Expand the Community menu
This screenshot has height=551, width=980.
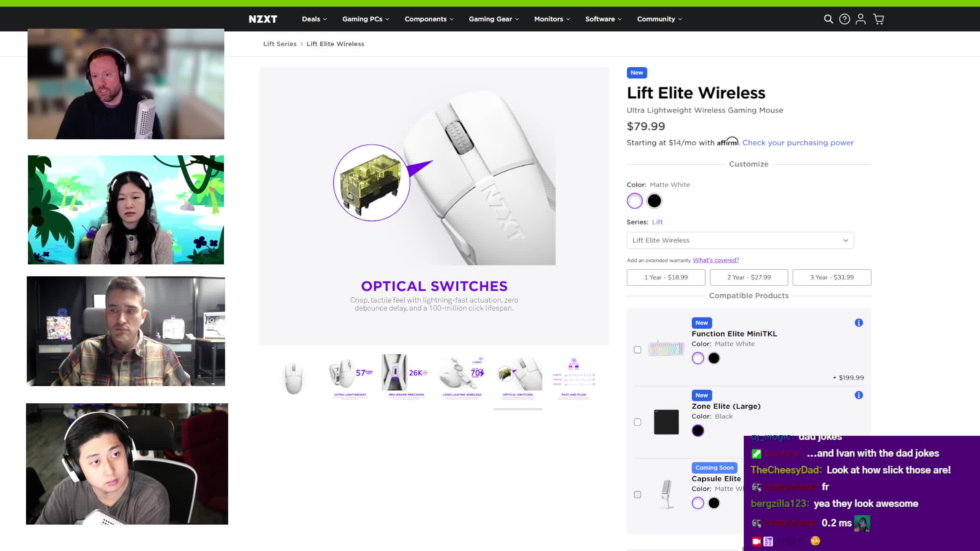pyautogui.click(x=659, y=19)
